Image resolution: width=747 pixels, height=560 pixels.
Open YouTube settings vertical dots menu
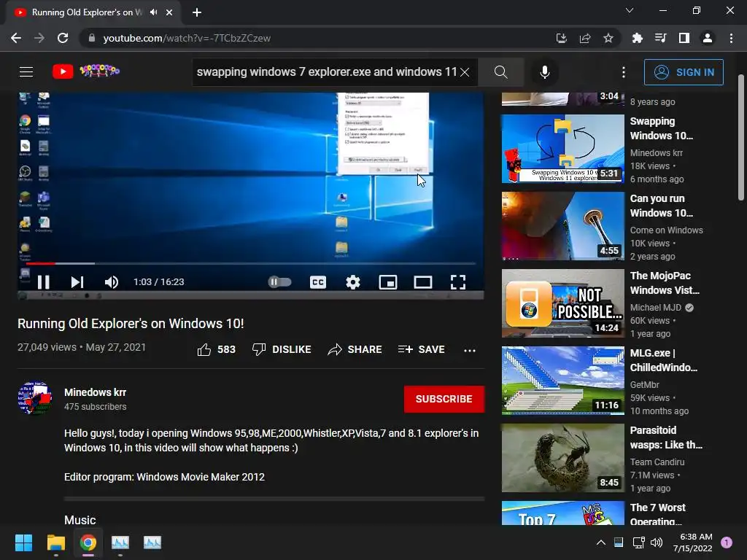point(624,72)
